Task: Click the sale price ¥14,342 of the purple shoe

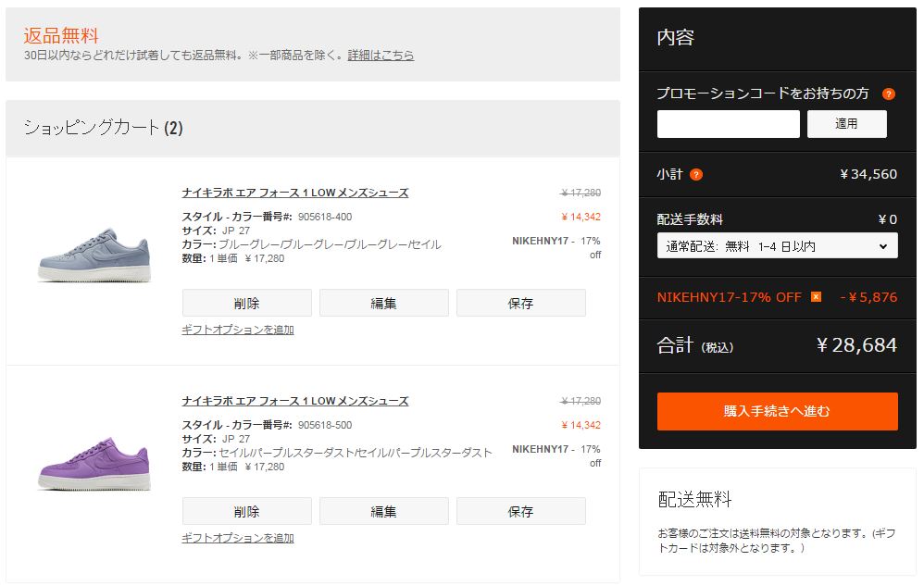Action: click(x=581, y=425)
